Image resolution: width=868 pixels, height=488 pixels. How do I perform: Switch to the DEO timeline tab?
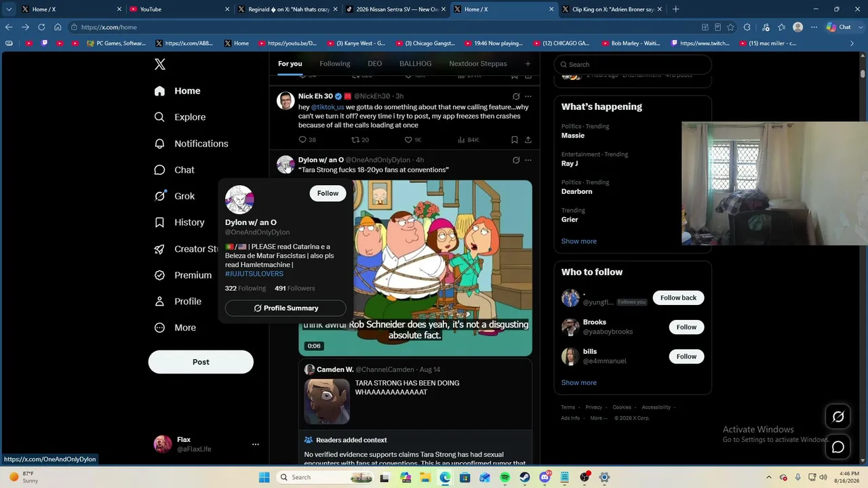click(x=375, y=64)
